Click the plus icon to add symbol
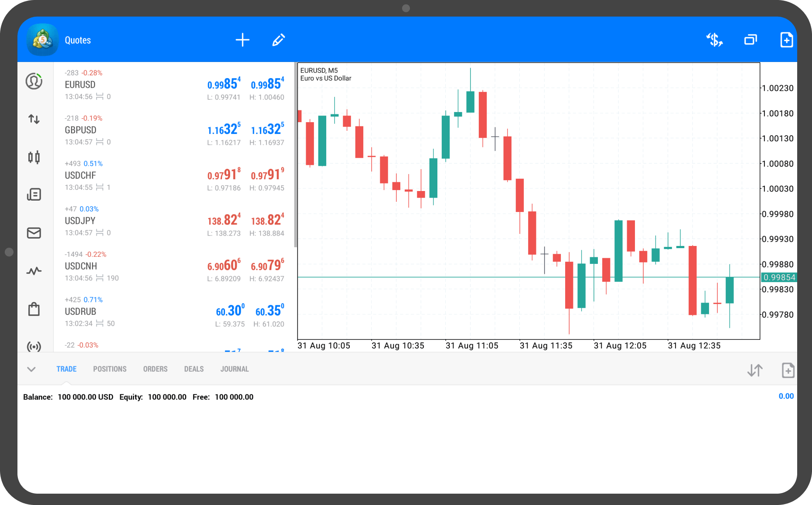 pyautogui.click(x=242, y=40)
